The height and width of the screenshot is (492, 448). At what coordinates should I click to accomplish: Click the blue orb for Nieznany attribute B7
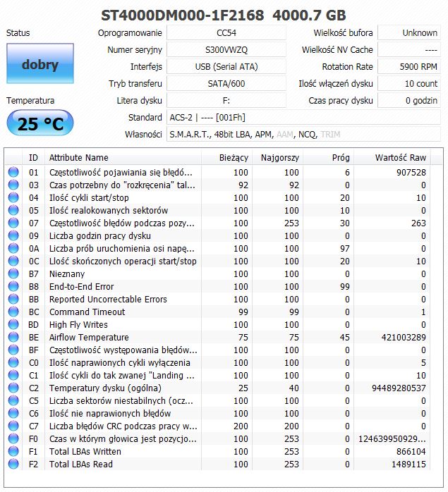(13, 273)
